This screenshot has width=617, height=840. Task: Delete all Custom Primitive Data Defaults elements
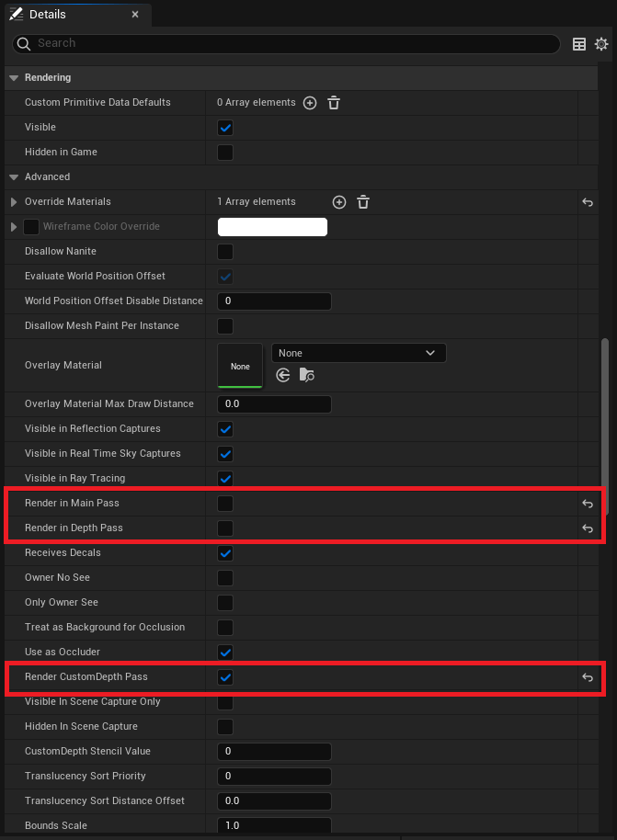(x=334, y=103)
